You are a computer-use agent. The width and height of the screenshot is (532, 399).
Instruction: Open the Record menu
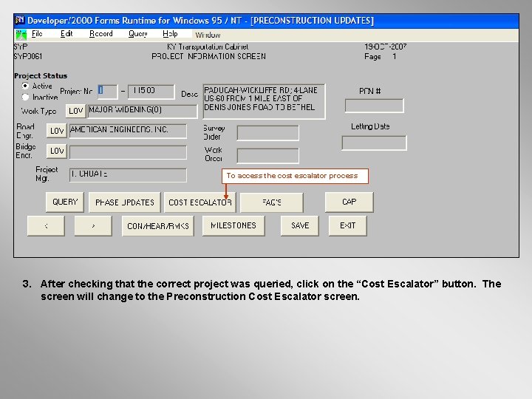point(100,33)
